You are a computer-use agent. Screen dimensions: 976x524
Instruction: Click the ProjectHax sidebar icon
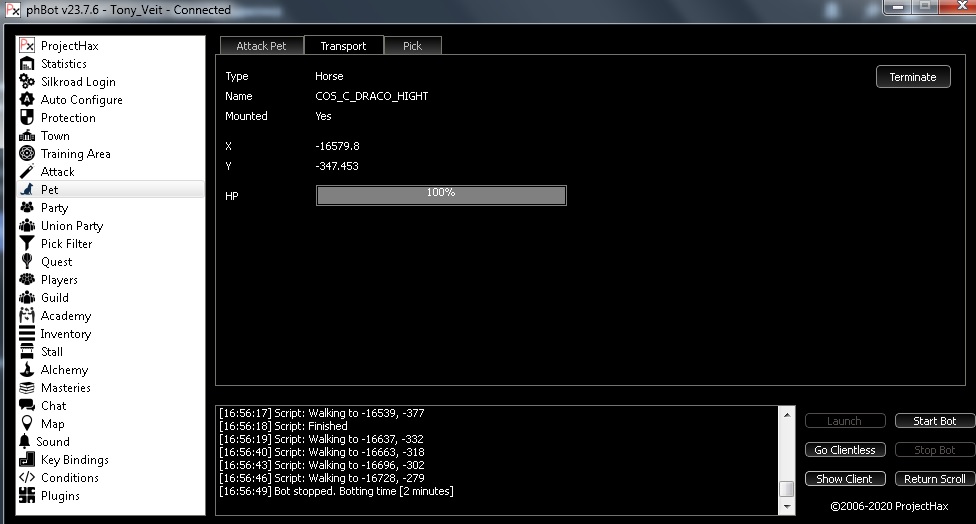(x=27, y=46)
